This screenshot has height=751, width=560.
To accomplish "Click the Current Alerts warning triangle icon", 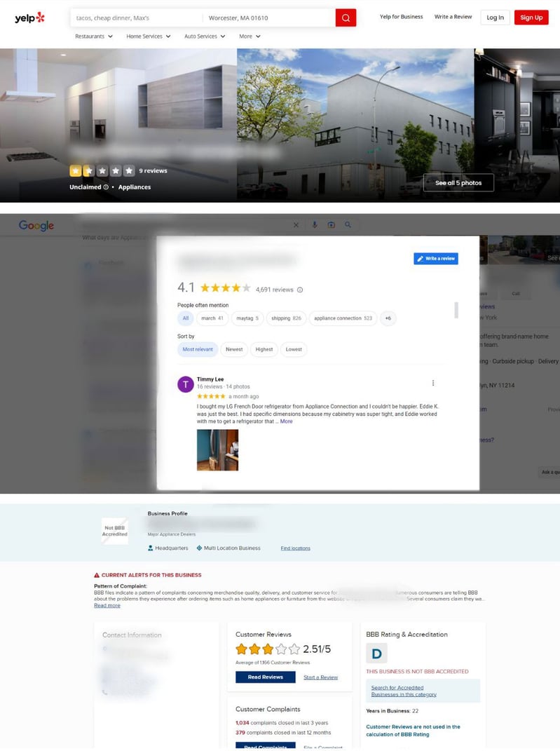I will point(97,575).
